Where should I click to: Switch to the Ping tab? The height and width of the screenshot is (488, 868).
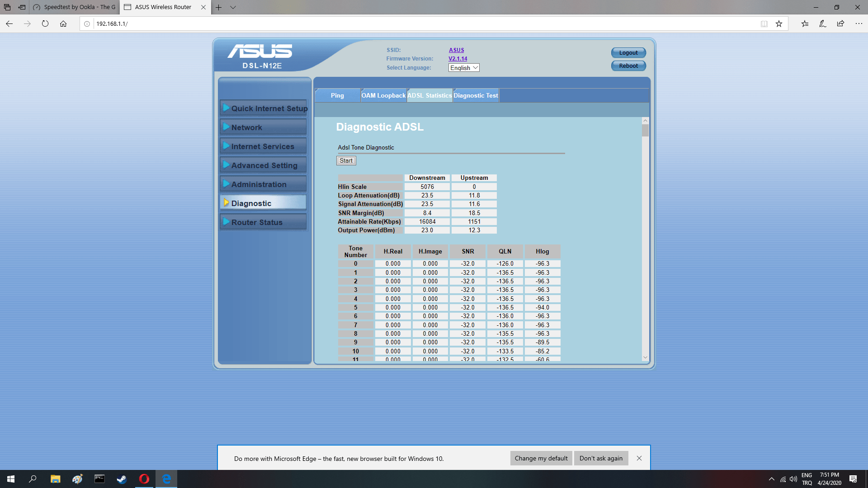pyautogui.click(x=337, y=95)
